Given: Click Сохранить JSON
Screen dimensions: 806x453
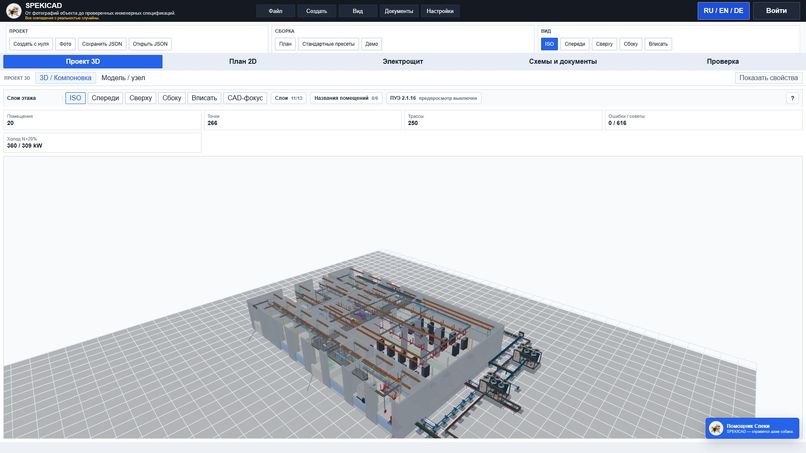Looking at the screenshot, I should 102,44.
